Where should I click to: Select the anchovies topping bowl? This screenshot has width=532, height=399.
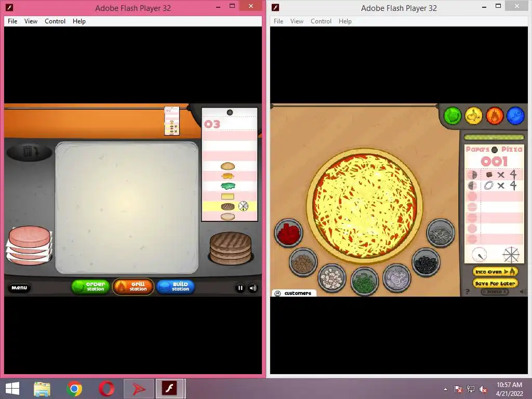[x=441, y=233]
